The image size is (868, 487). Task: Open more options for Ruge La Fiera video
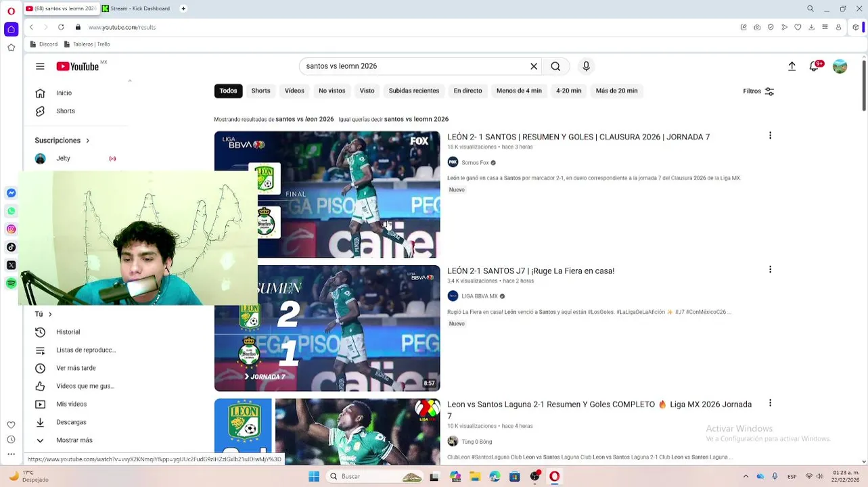pos(770,270)
